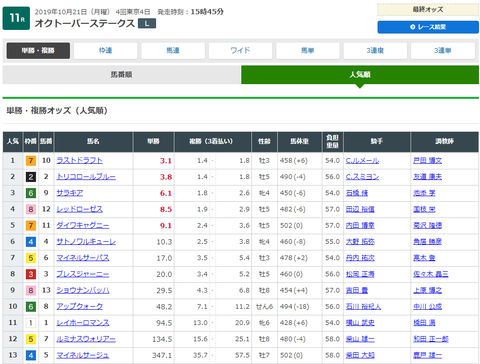
Task: Open horse link ブレスジャーニー
Action: 83,274
